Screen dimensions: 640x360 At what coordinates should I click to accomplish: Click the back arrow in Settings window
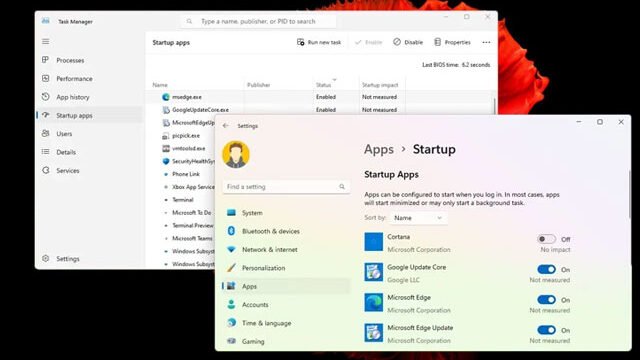pos(226,126)
